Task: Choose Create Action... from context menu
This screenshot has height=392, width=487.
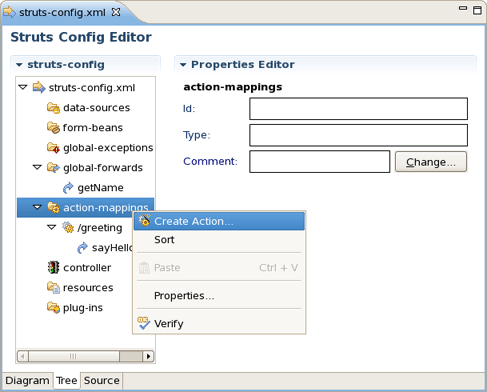Action: click(219, 221)
